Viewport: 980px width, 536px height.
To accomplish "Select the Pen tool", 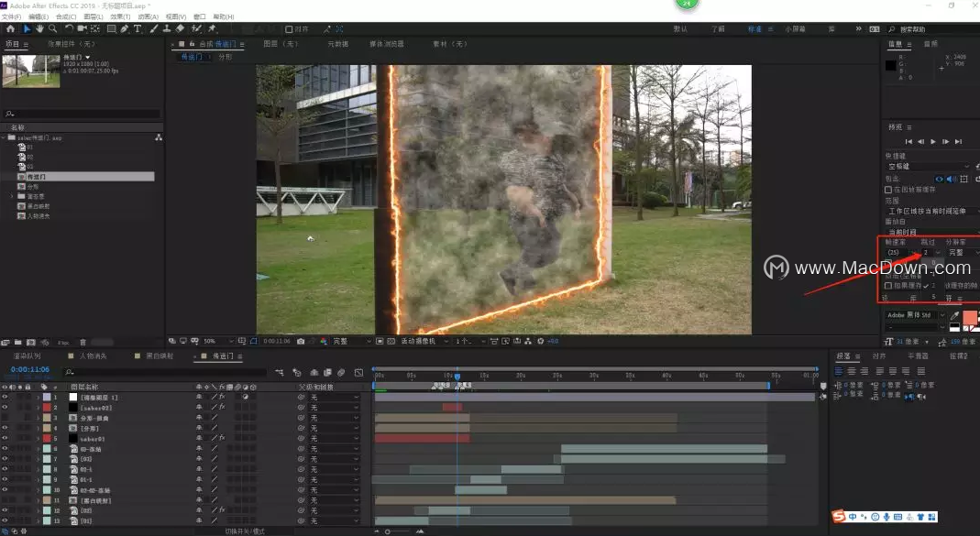I will 126,29.
